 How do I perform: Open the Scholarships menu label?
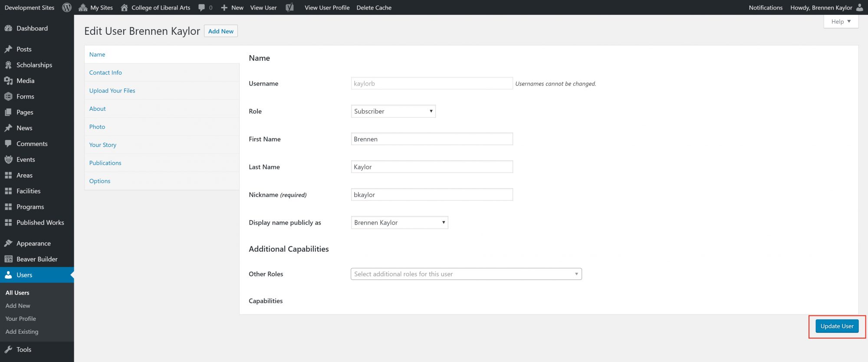point(34,65)
